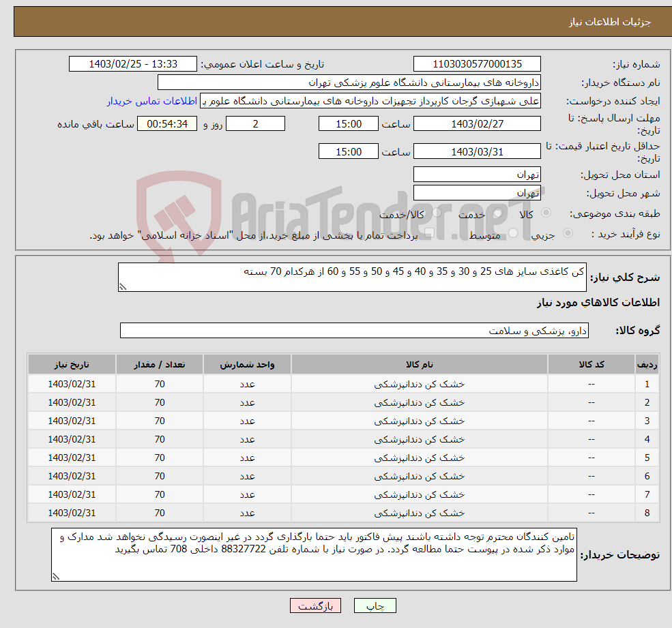Click the response deadline time 15:00 field

click(349, 124)
